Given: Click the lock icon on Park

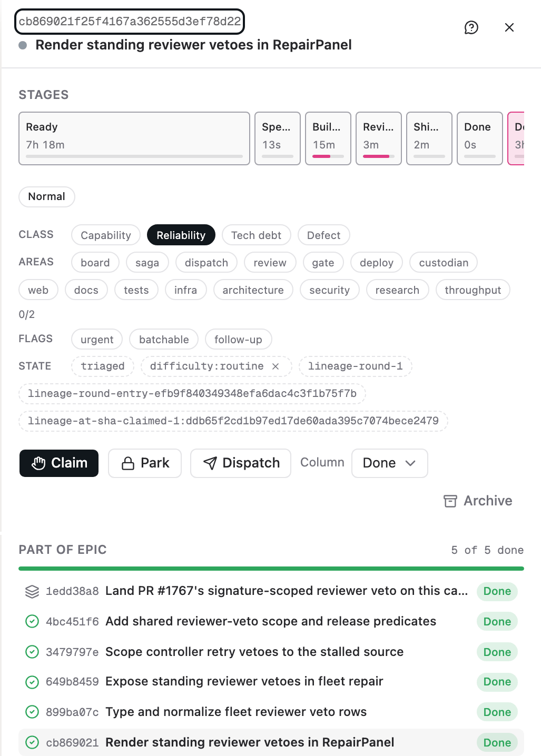Looking at the screenshot, I should tap(128, 463).
